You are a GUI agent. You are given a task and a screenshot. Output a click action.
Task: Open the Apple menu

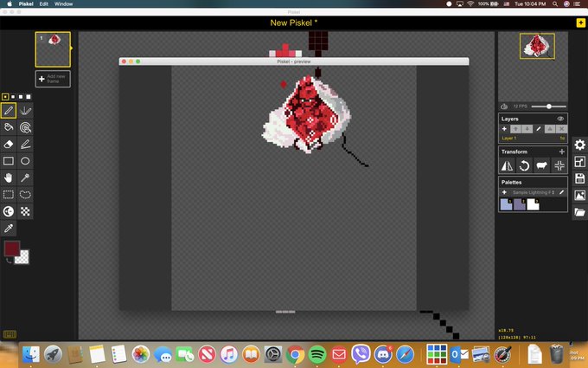point(9,3)
